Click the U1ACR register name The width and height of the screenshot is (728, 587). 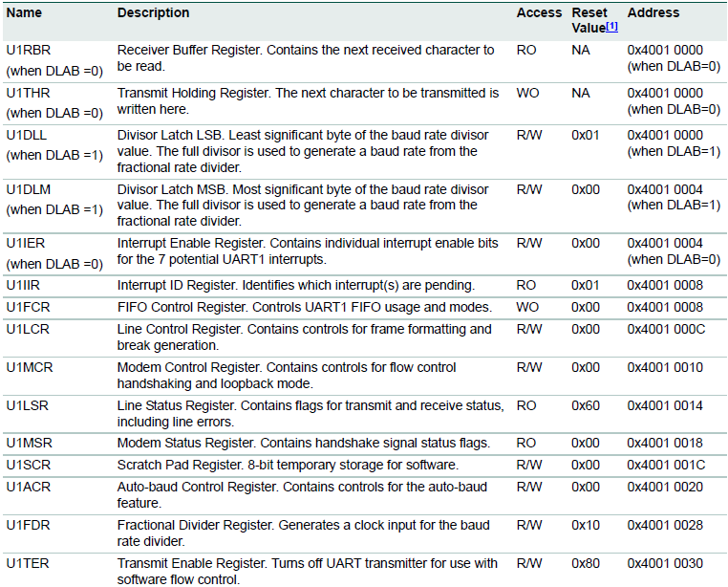click(x=26, y=488)
